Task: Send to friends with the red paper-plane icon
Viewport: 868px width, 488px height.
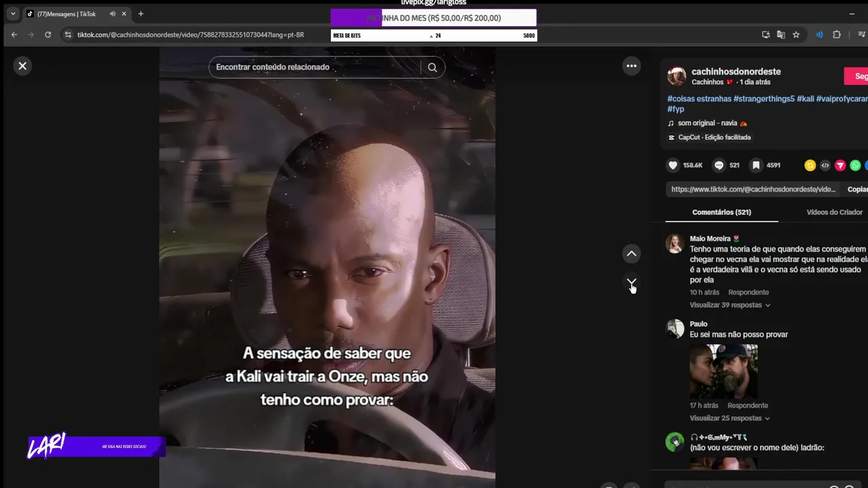Action: point(840,165)
